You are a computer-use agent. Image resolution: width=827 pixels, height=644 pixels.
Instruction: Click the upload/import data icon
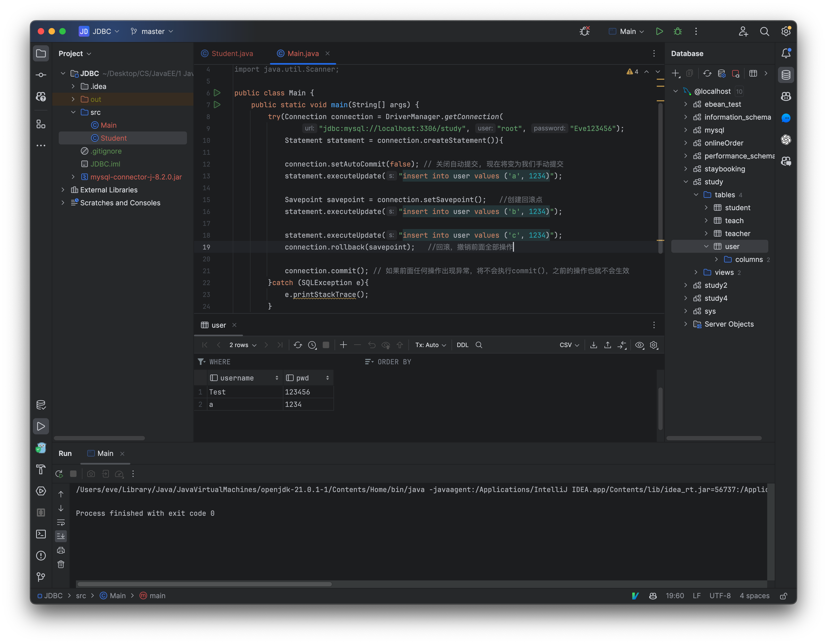[607, 344]
